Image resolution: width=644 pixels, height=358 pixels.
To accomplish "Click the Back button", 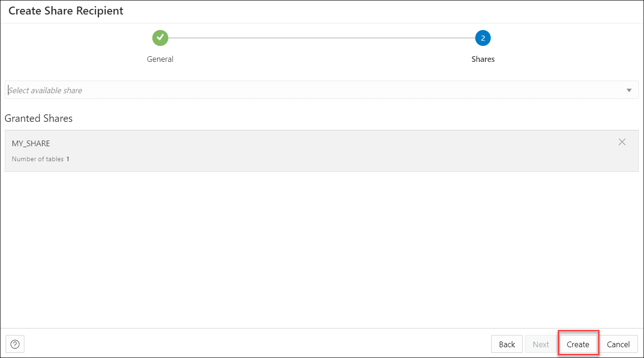I will (507, 343).
